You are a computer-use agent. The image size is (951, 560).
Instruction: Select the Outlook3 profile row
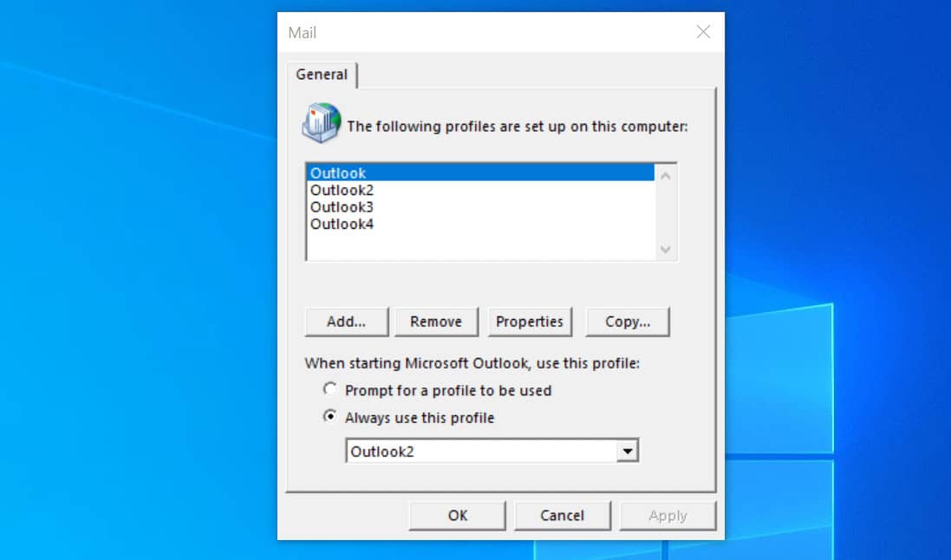[481, 207]
